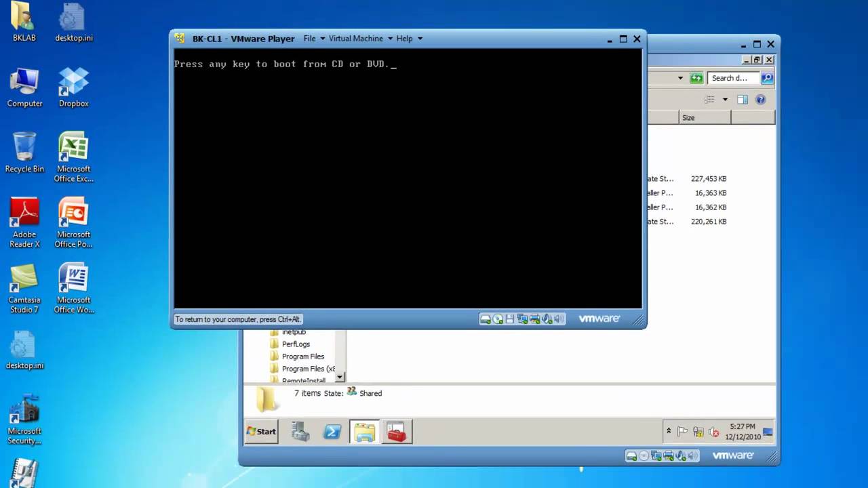The height and width of the screenshot is (488, 868).
Task: Click the guest clock showing 5:27 PM
Action: 742,432
